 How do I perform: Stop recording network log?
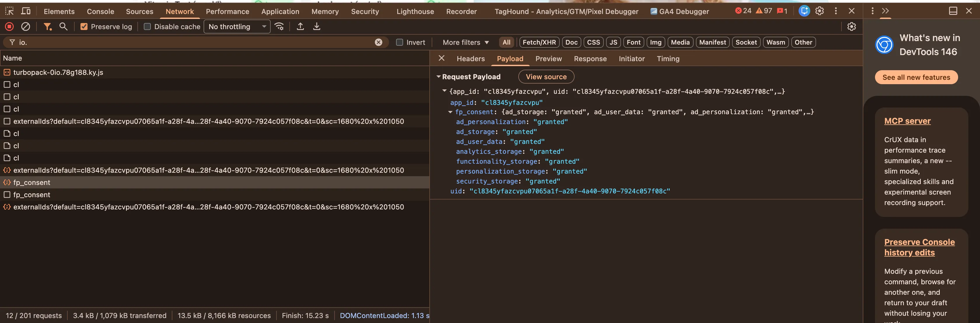[10, 27]
